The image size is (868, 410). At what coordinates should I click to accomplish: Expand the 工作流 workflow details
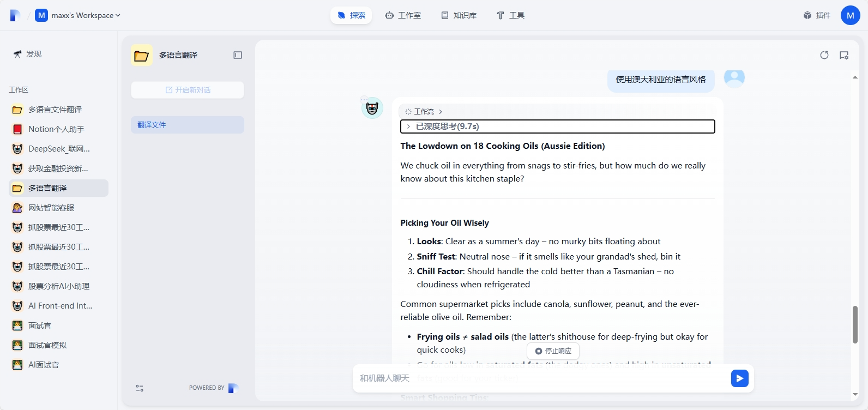(424, 111)
